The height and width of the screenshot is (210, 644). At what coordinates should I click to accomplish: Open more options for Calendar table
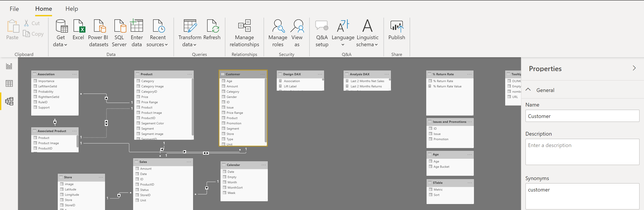pos(264,165)
